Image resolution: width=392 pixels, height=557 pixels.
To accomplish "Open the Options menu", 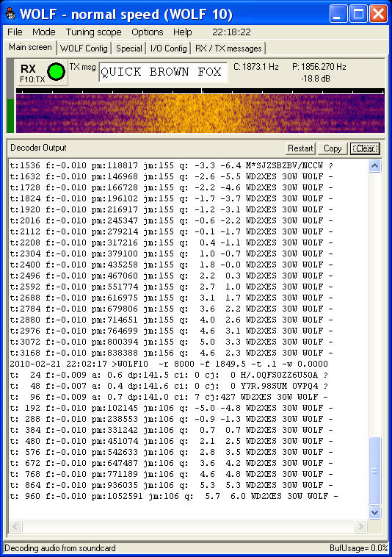I will (148, 32).
